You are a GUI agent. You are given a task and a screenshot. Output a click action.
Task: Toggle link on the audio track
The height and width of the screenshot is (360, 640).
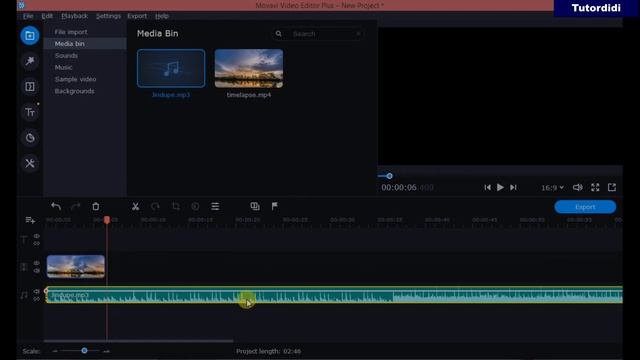point(37,299)
